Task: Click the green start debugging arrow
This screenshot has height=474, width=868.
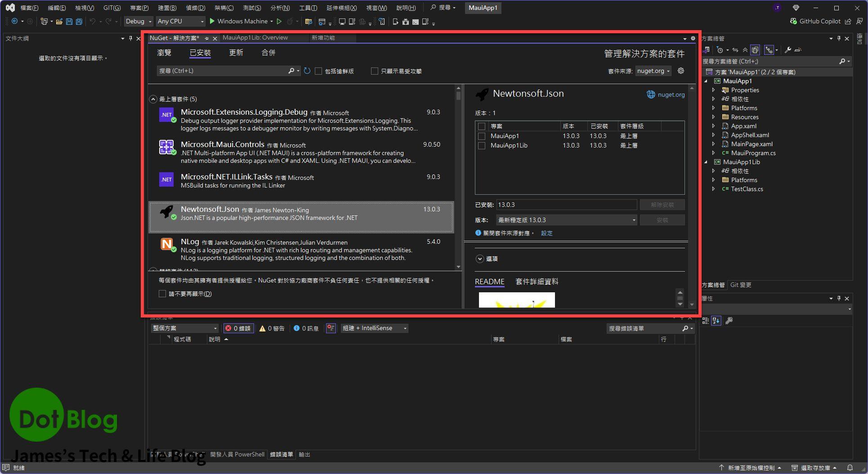Action: [x=212, y=21]
